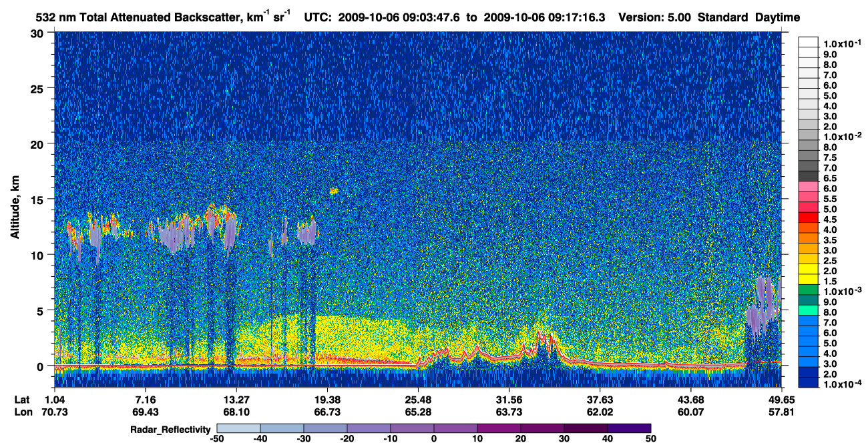Click the 50 radar reflectivity tick
Screen dimensions: 868x445
[651, 438]
